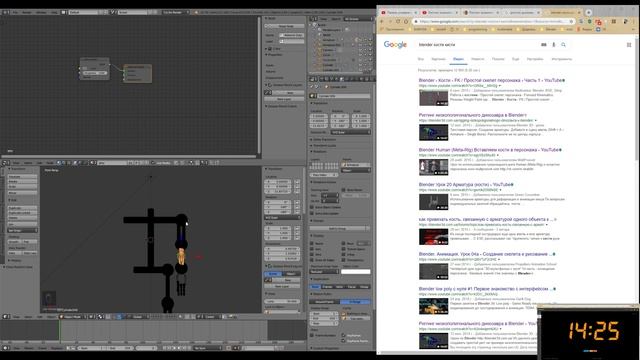640x360 pixels.
Task: Click the Join button in tool shelf
Action: point(22,224)
